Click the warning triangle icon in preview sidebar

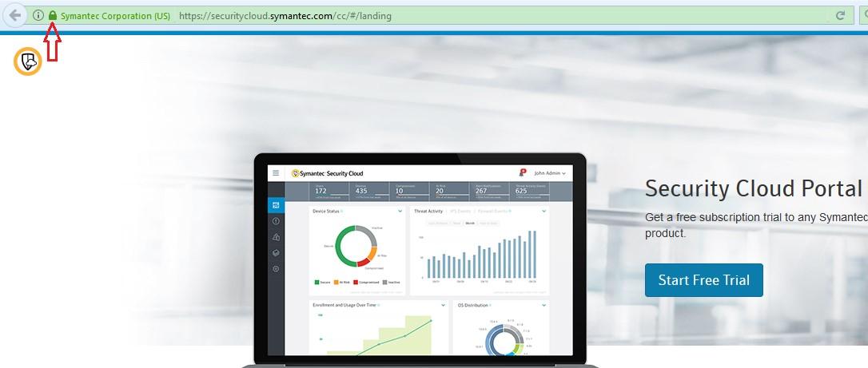(277, 237)
